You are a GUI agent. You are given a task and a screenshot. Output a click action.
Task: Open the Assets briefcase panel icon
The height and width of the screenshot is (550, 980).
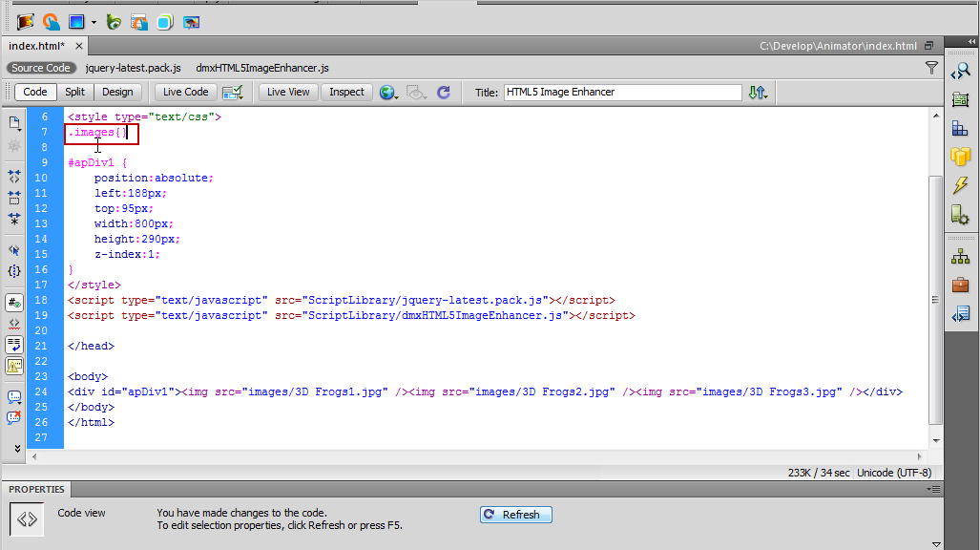961,286
